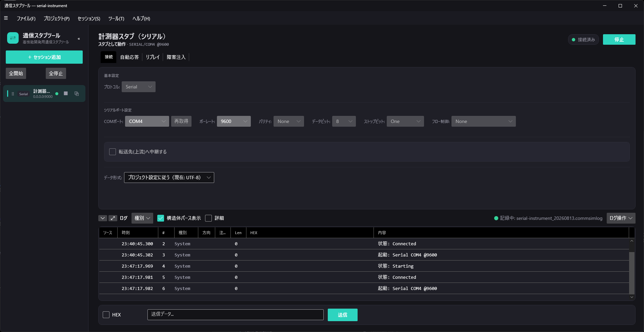The height and width of the screenshot is (332, 644).
Task: Open the データビット 8 dropdown
Action: pos(344,121)
